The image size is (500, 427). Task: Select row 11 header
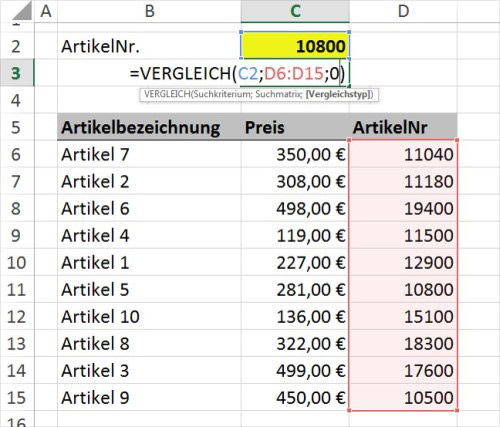pos(16,289)
